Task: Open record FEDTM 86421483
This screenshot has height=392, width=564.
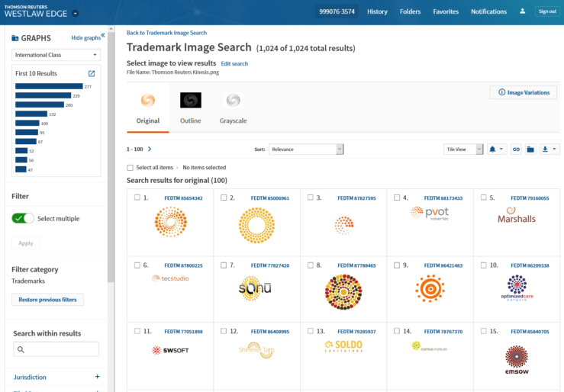Action: pos(443,265)
